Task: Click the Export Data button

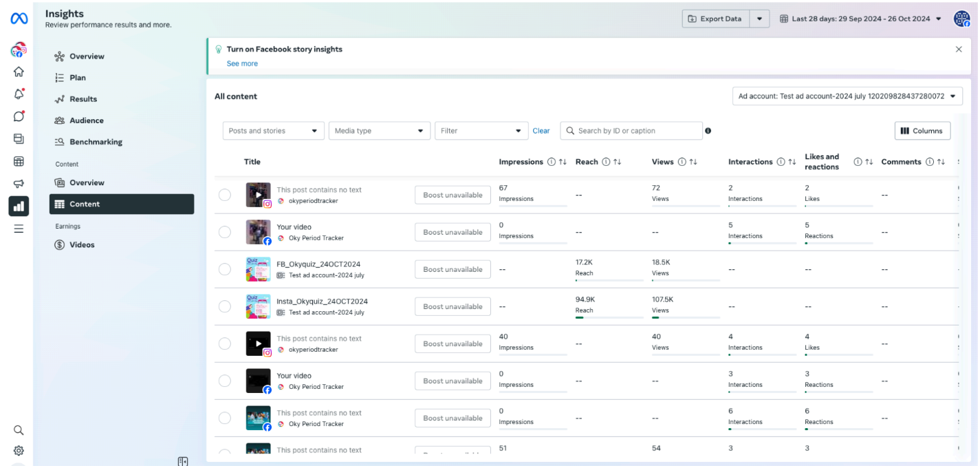Action: click(x=715, y=19)
